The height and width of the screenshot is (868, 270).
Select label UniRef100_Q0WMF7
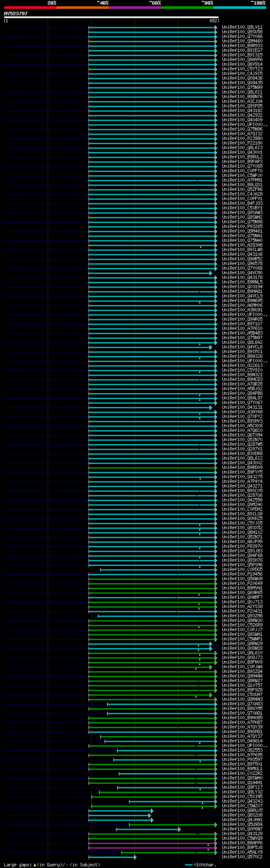242,597
